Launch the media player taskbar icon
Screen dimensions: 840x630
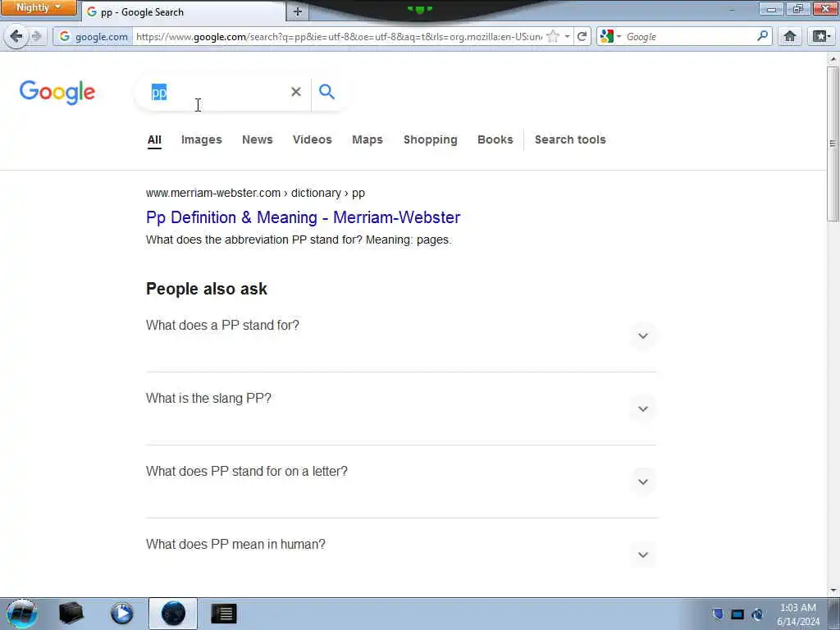pyautogui.click(x=121, y=614)
